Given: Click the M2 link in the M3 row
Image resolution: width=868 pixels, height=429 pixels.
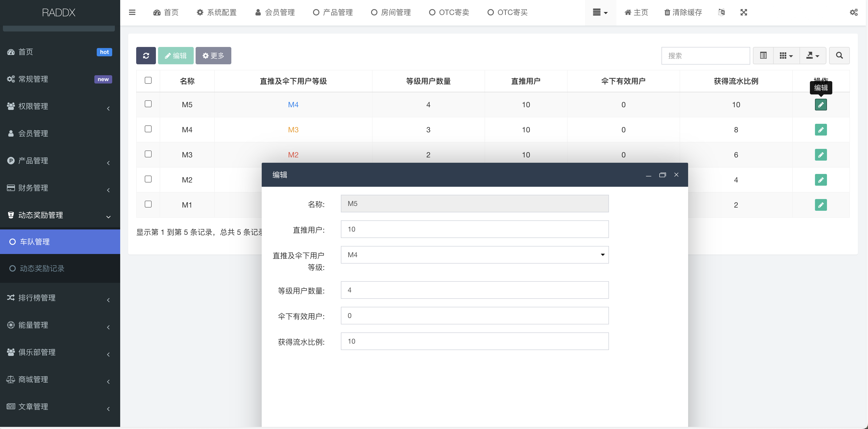Looking at the screenshot, I should [293, 155].
